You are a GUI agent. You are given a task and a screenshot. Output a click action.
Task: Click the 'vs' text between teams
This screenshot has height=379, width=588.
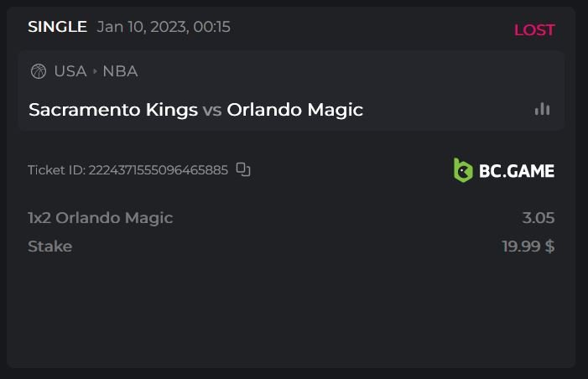point(212,110)
